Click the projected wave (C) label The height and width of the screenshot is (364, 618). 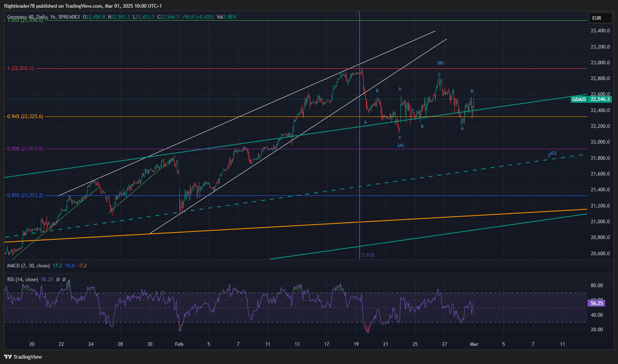point(553,153)
